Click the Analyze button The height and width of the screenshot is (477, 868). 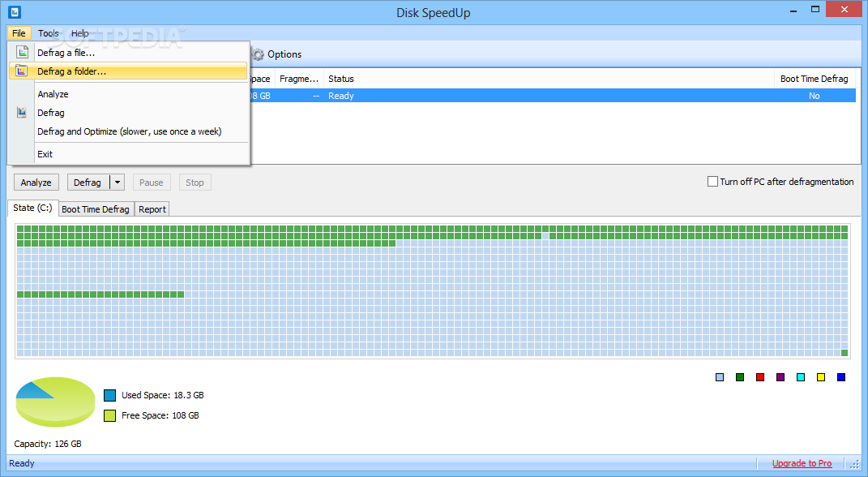pyautogui.click(x=36, y=183)
